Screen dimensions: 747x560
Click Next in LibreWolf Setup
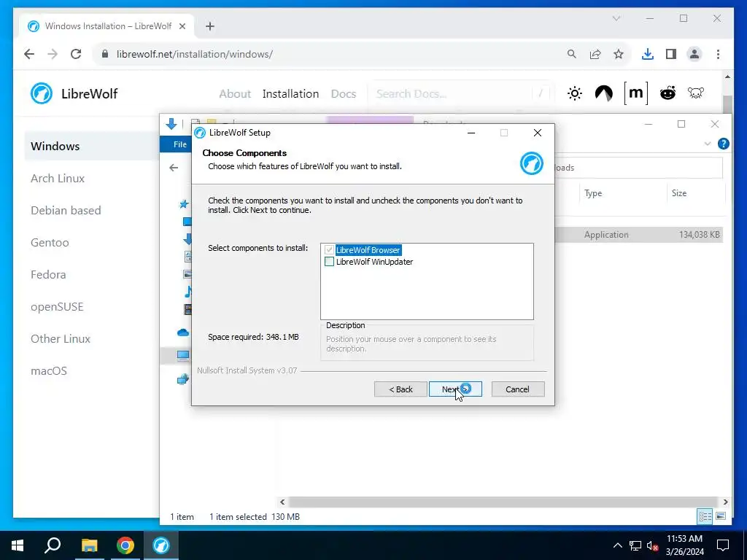pos(455,389)
